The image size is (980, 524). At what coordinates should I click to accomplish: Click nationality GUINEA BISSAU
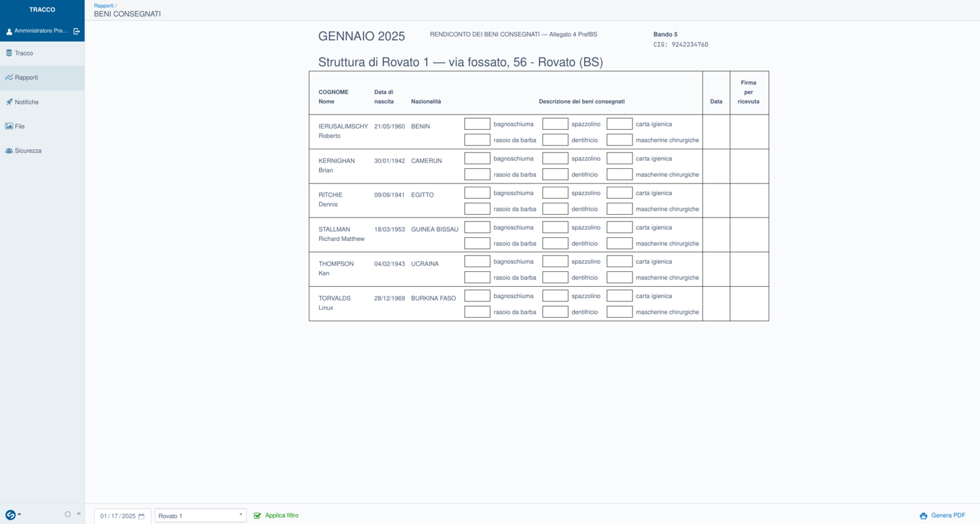click(435, 229)
